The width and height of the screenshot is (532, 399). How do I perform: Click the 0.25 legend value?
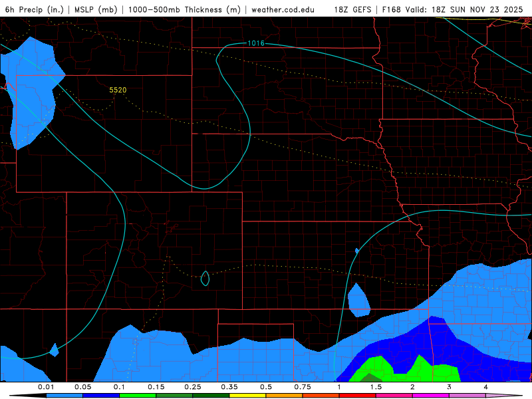(x=193, y=387)
